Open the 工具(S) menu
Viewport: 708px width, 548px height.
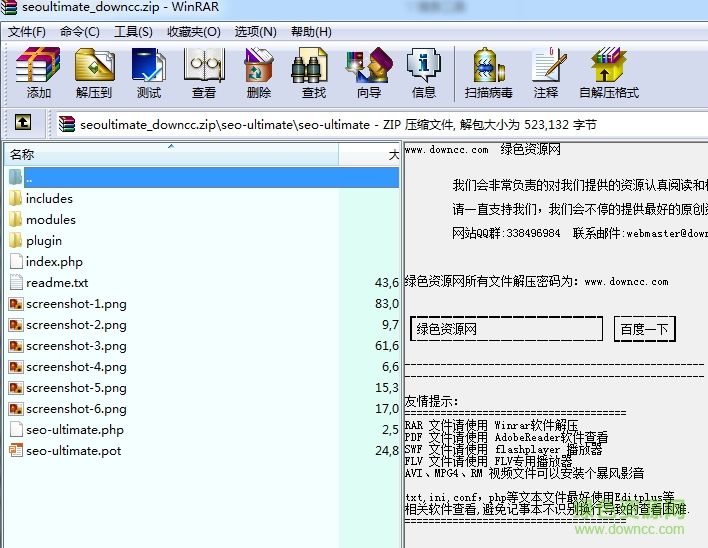133,32
